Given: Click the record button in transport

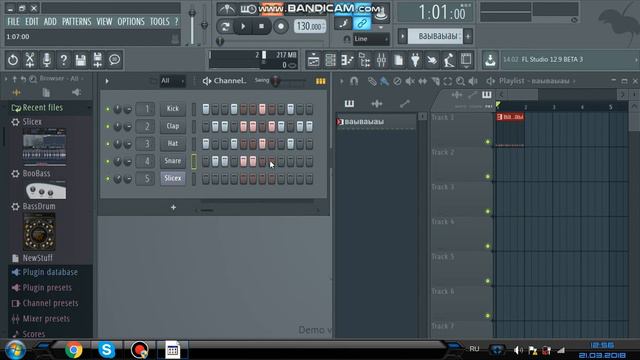Looking at the screenshot, I should (x=281, y=27).
